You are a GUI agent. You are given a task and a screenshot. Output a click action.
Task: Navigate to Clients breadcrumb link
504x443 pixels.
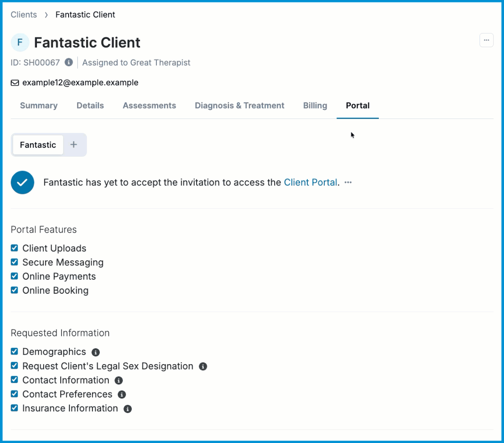pos(24,15)
